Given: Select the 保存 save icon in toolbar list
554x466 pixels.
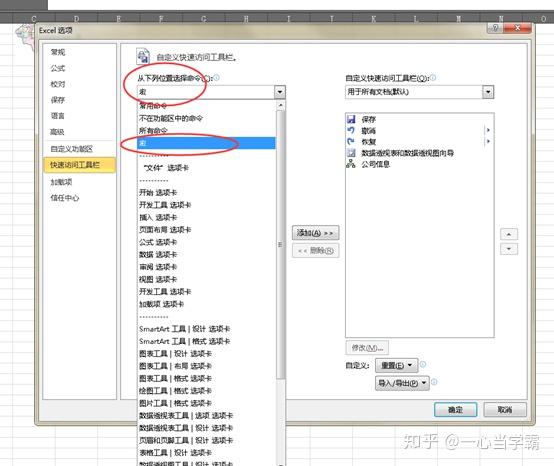Looking at the screenshot, I should tap(351, 119).
